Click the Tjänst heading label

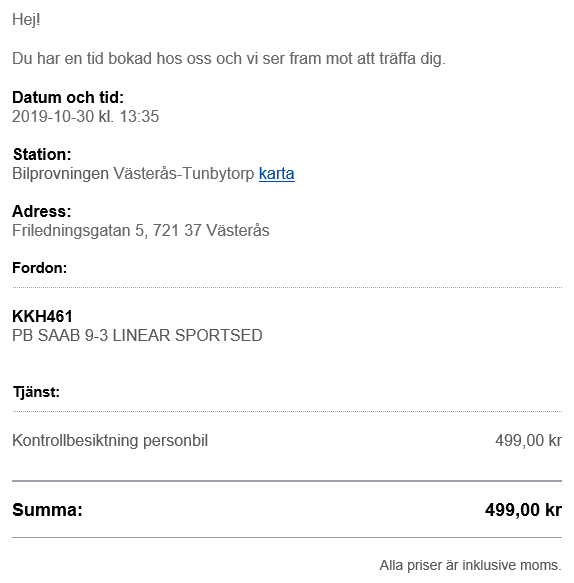(36, 392)
